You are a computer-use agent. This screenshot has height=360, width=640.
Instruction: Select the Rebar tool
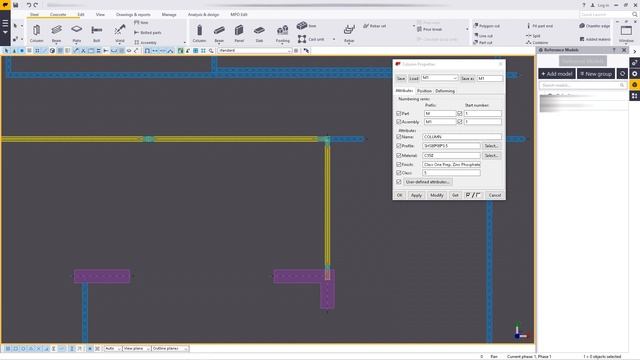point(349,33)
